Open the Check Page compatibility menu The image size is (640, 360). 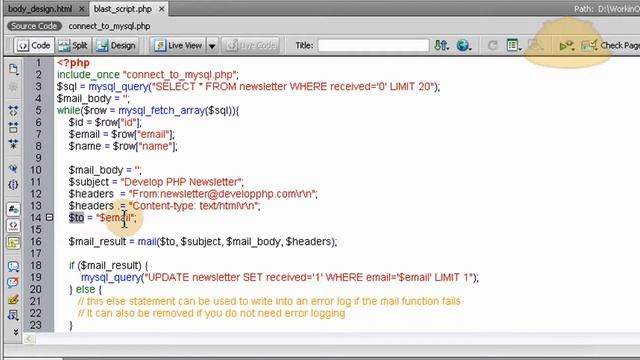tap(610, 45)
